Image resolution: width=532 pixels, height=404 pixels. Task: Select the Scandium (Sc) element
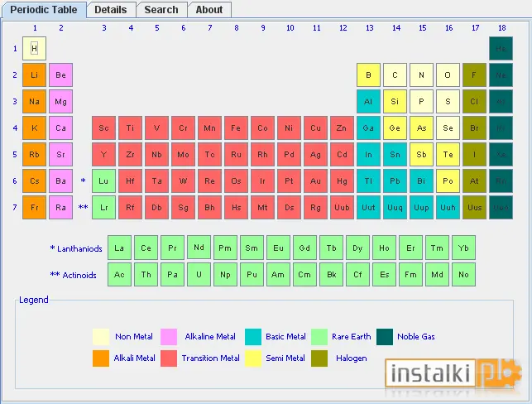tap(103, 128)
